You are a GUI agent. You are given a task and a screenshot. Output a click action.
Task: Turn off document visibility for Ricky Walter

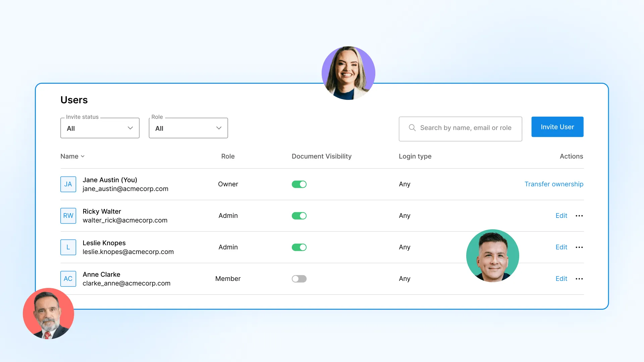pos(299,216)
